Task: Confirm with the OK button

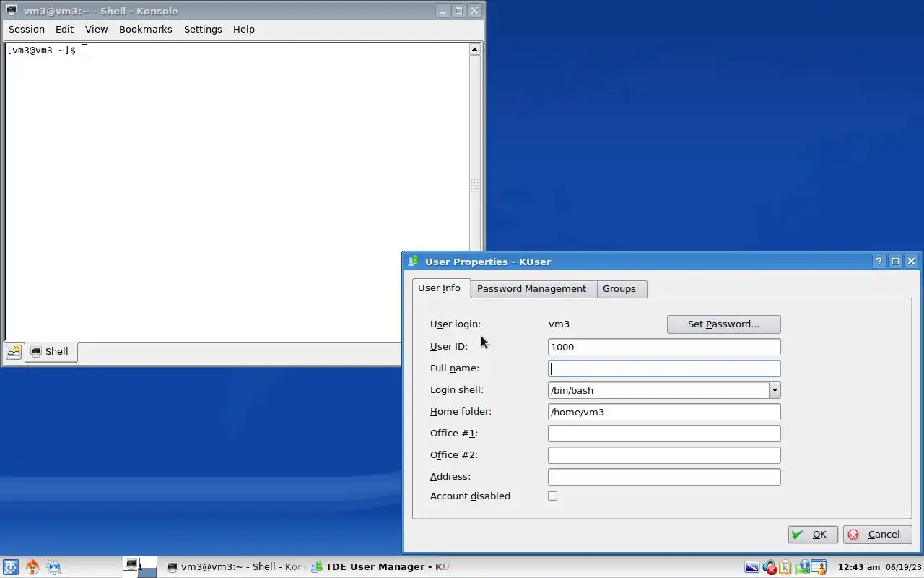Action: click(813, 535)
